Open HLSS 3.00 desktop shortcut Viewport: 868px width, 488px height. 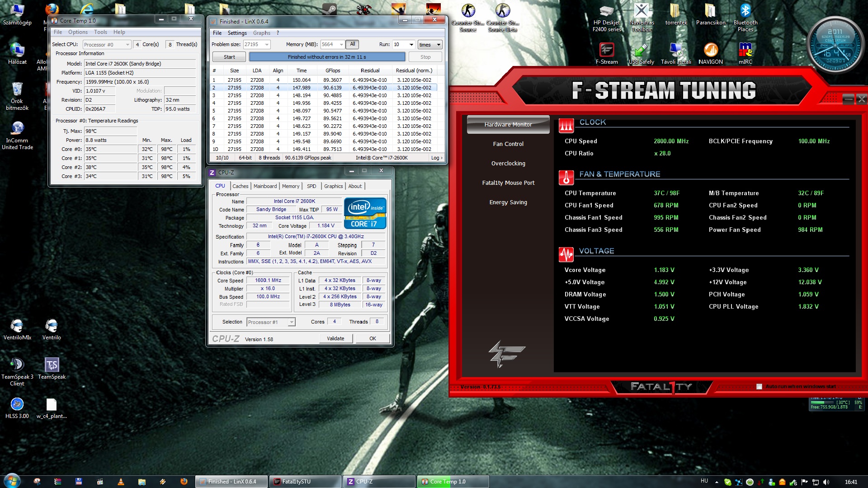coord(17,404)
